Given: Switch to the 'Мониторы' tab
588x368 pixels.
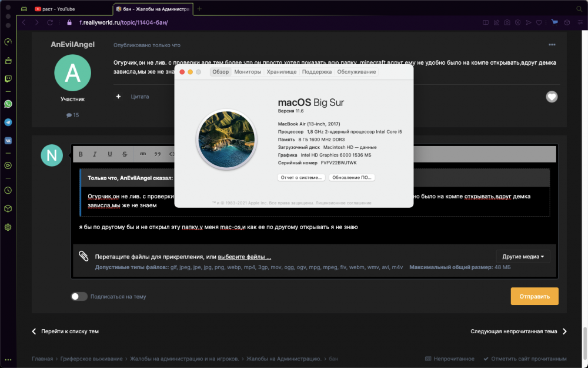Looking at the screenshot, I should tap(248, 72).
